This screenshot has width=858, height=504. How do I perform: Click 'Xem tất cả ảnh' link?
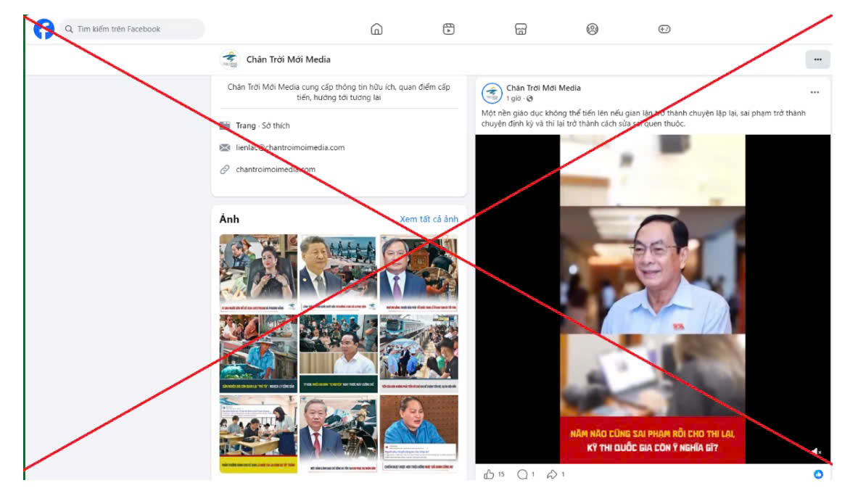(x=429, y=219)
